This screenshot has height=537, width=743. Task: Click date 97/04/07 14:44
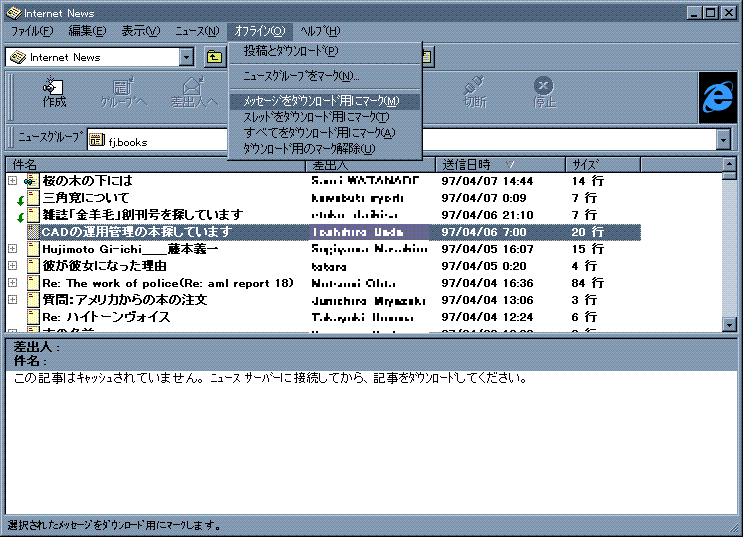click(487, 181)
